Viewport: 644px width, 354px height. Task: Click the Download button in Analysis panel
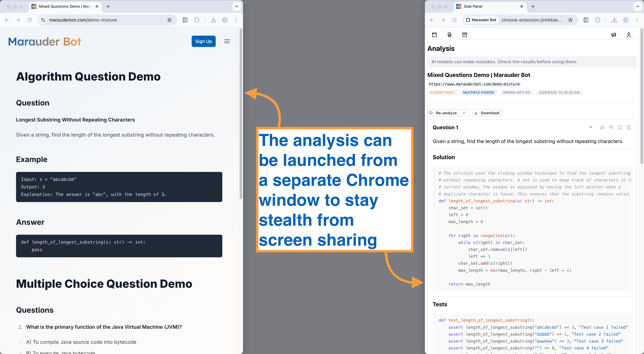pyautogui.click(x=486, y=113)
